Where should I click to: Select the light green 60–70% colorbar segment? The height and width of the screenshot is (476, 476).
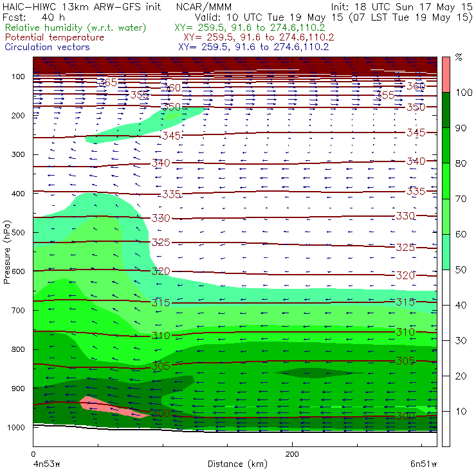(x=446, y=217)
